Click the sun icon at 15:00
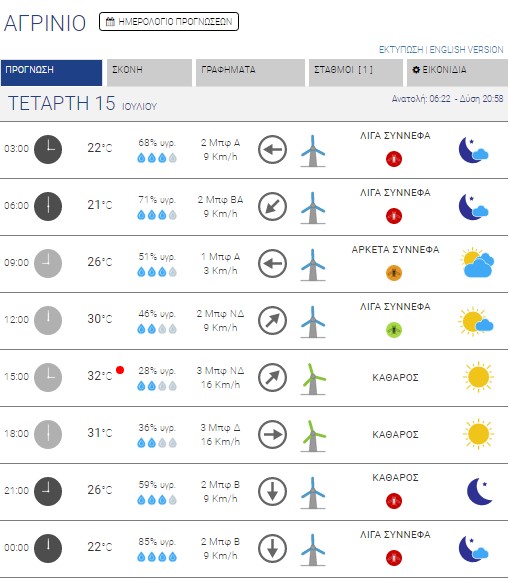The image size is (509, 578). [478, 377]
